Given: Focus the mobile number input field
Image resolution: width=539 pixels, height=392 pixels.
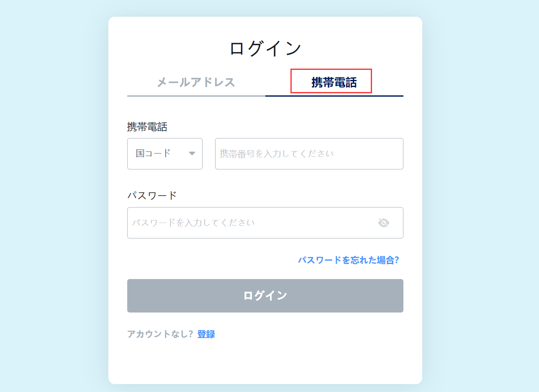Looking at the screenshot, I should point(309,154).
